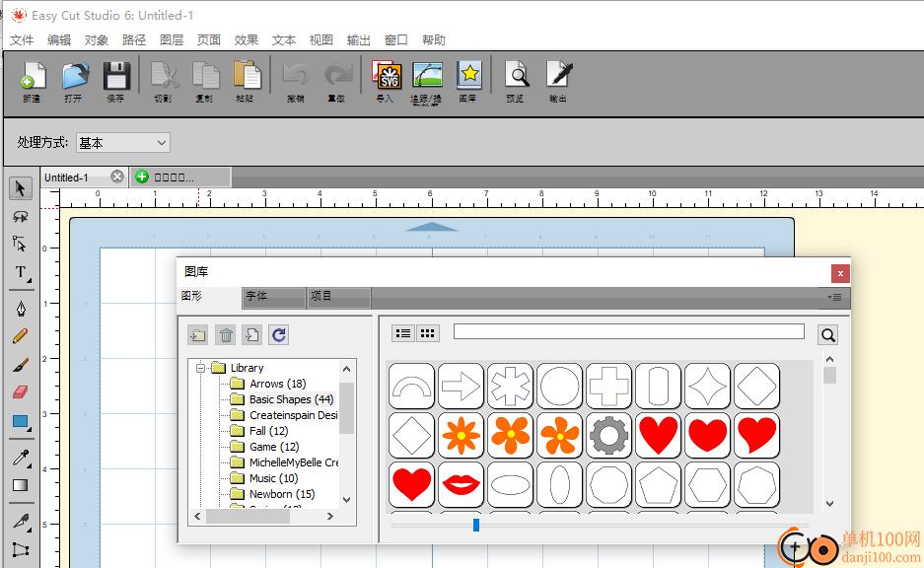Select the Text tool

[x=22, y=273]
